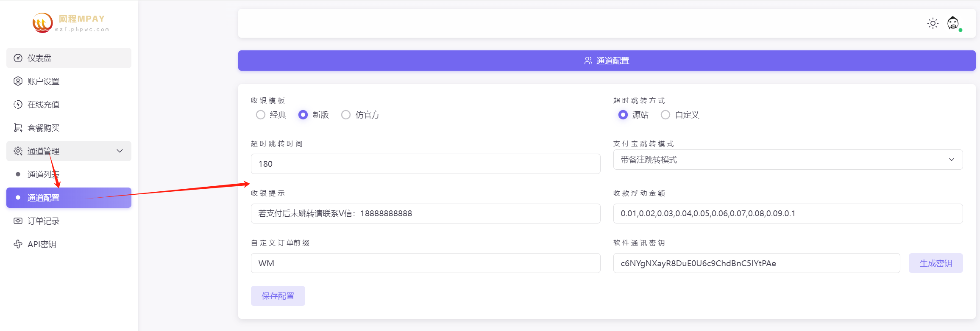The height and width of the screenshot is (331, 980).
Task: Click the sun theme toggle icon
Action: pos(933,23)
